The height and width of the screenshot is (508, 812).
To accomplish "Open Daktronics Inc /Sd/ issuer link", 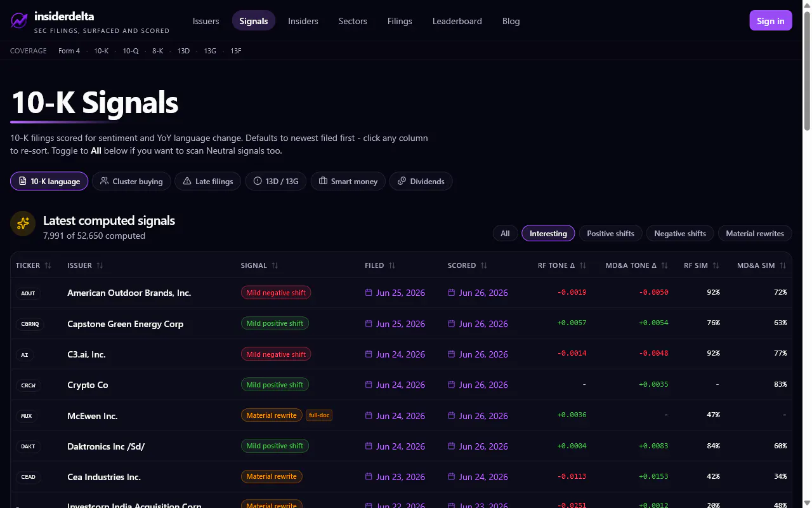I will [106, 446].
